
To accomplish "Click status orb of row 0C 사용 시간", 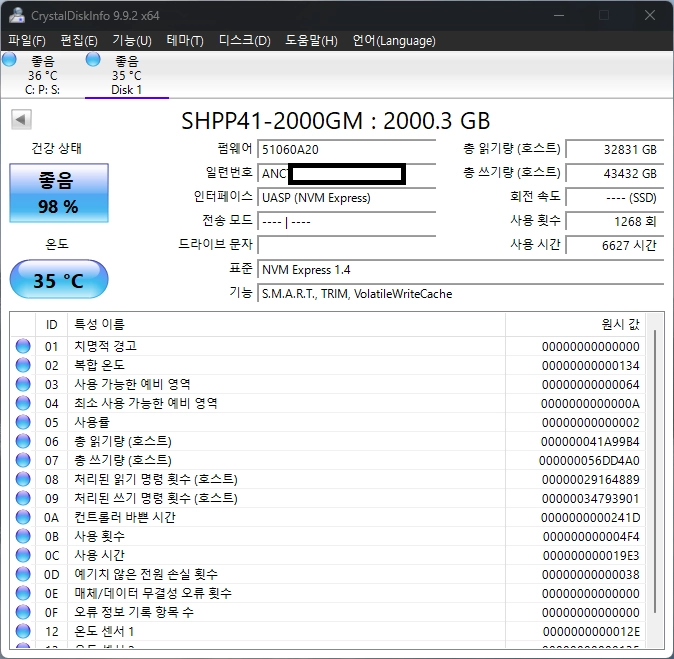I will click(23, 555).
